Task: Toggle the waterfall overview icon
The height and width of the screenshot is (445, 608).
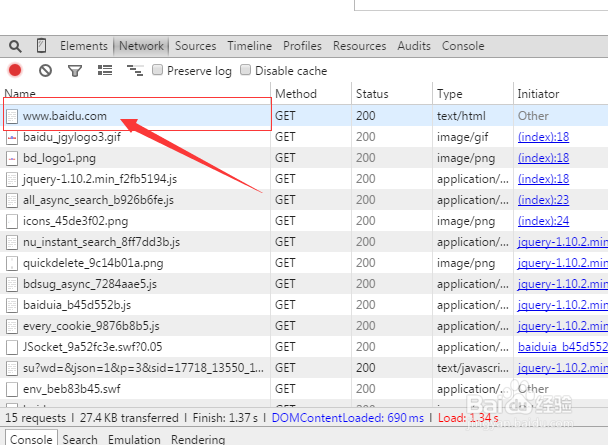Action: [x=135, y=70]
